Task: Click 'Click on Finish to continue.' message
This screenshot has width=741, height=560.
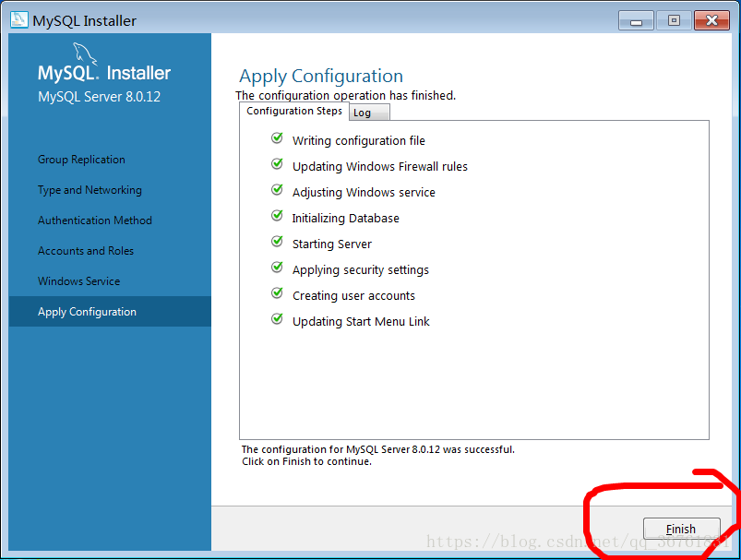Action: tap(306, 461)
